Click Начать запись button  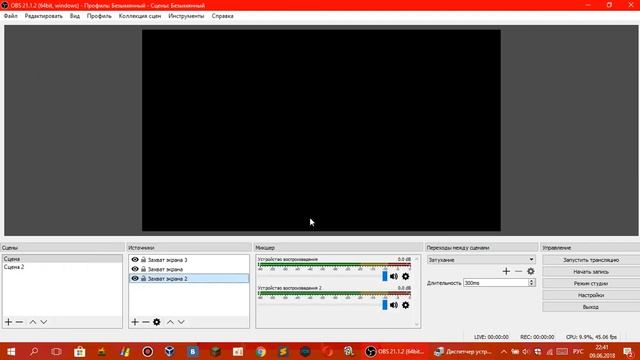click(x=591, y=271)
